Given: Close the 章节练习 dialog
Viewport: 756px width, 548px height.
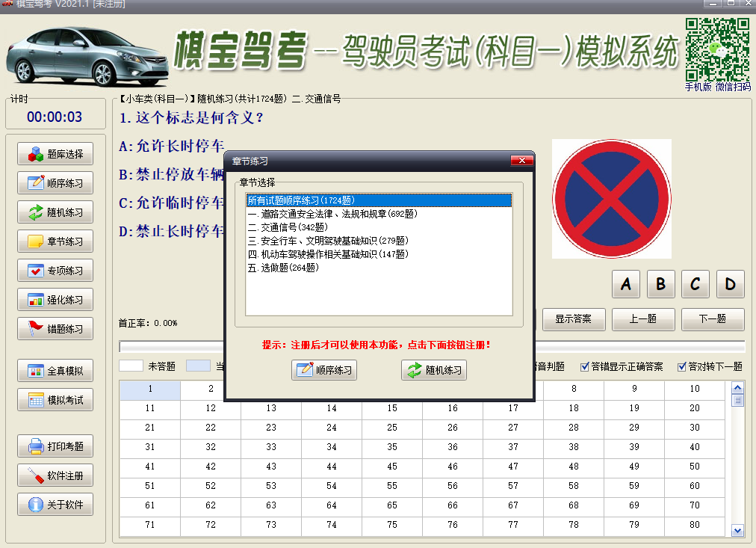Looking at the screenshot, I should click(521, 161).
